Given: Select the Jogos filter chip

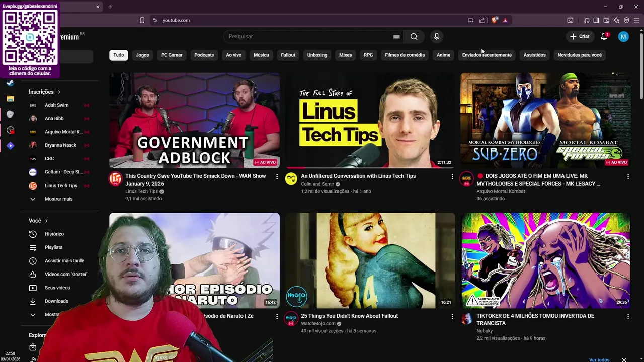Looking at the screenshot, I should coord(142,55).
